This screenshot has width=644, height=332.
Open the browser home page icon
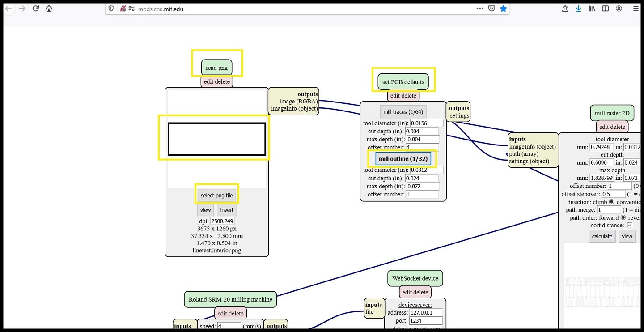click(49, 9)
